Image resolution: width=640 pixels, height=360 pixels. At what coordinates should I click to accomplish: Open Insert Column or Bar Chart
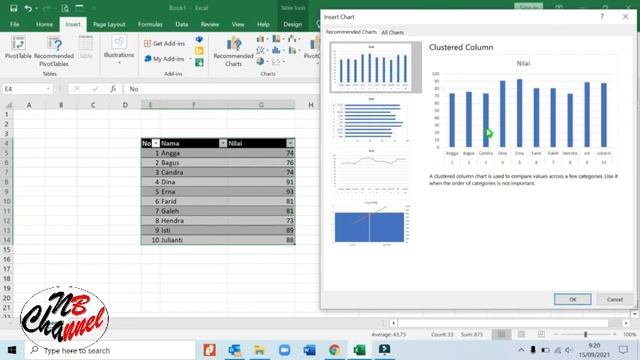click(x=262, y=39)
